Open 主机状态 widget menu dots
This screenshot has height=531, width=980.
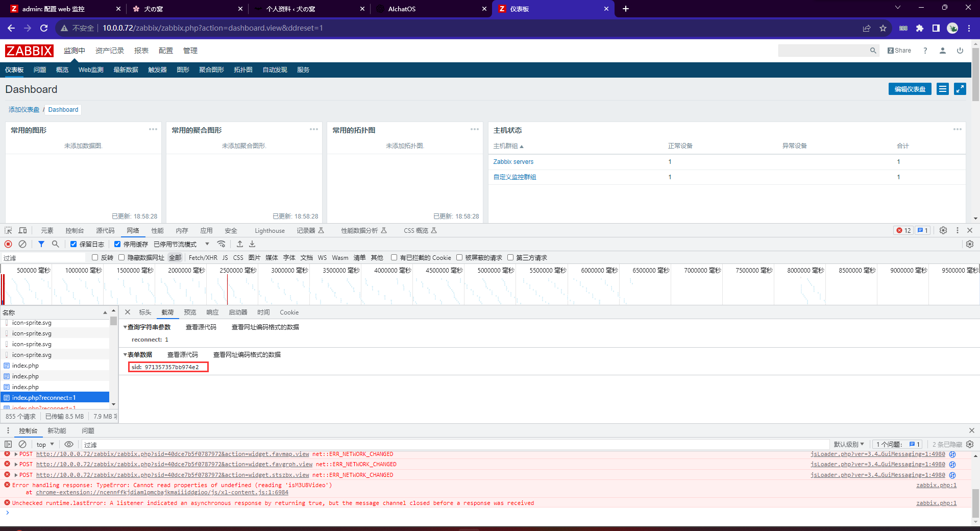[x=958, y=129]
